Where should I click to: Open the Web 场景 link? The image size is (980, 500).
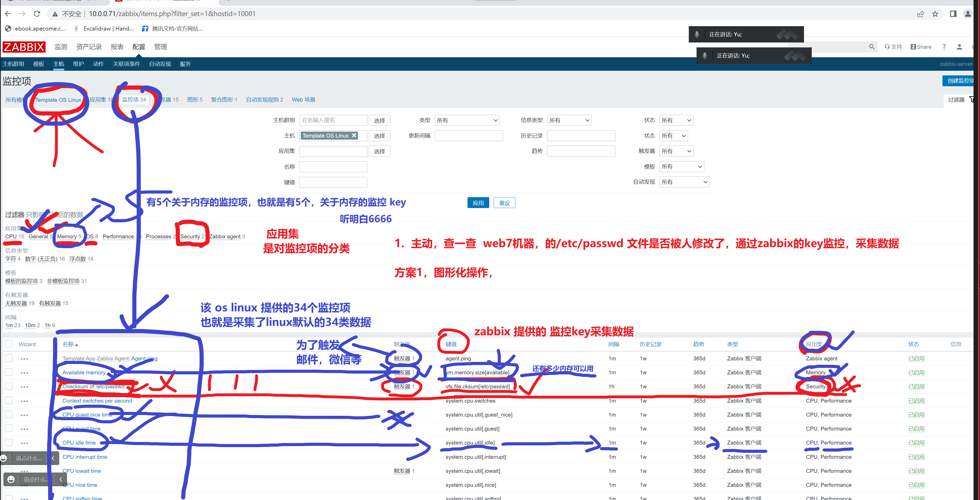(303, 99)
